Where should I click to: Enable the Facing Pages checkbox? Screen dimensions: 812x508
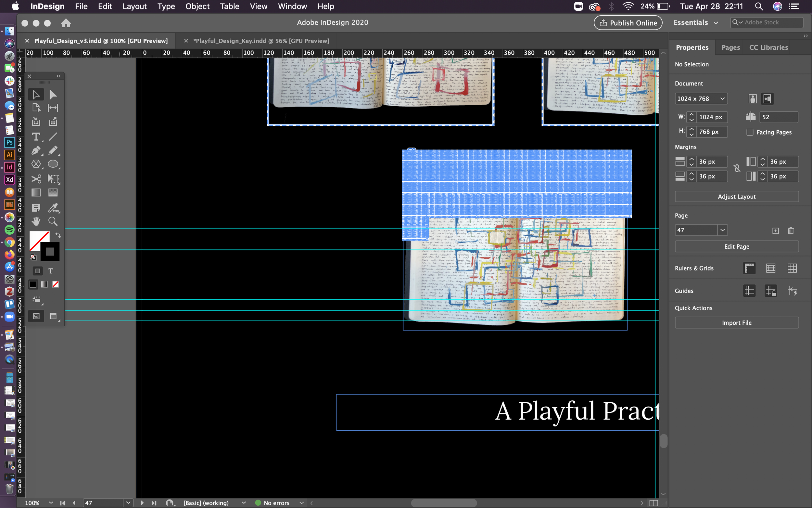(x=750, y=132)
